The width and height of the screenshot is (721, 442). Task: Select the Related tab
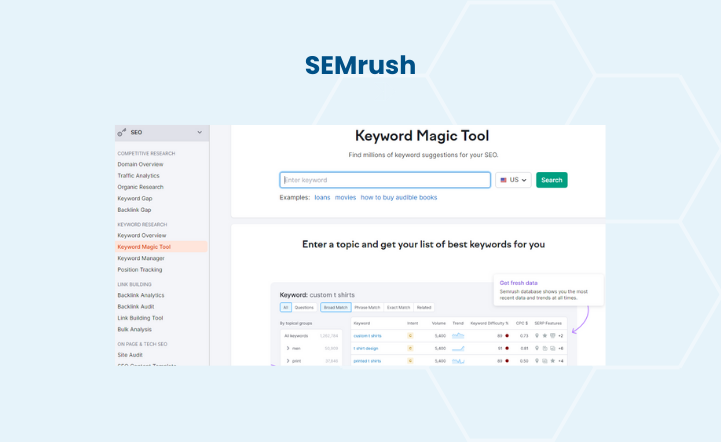[424, 307]
